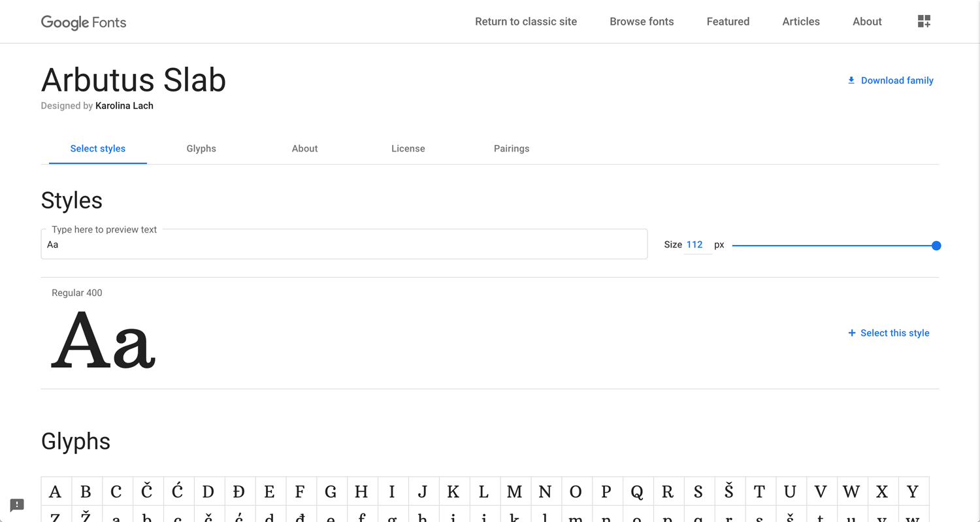
Task: Click the Styles section heading
Action: (x=72, y=201)
